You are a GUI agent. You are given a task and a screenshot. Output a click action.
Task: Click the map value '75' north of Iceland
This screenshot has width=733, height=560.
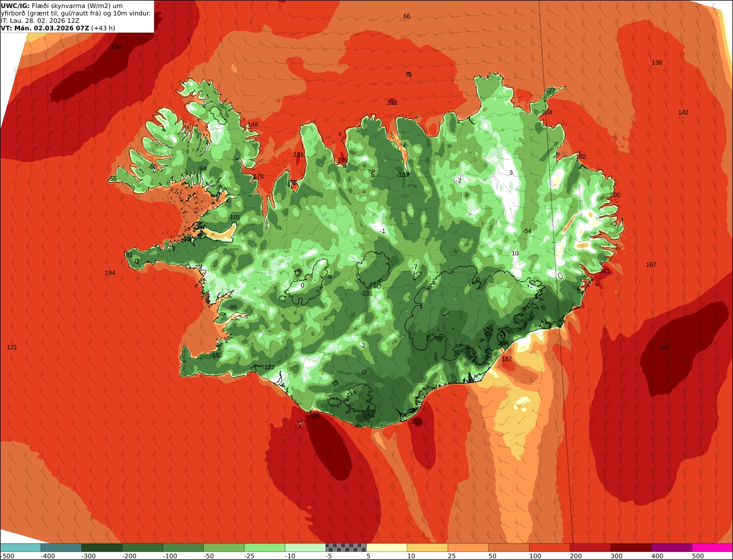tap(408, 74)
